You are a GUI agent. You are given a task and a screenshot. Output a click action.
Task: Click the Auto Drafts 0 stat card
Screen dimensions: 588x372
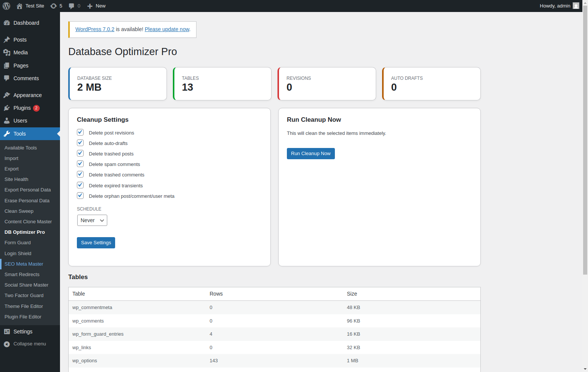pyautogui.click(x=431, y=84)
